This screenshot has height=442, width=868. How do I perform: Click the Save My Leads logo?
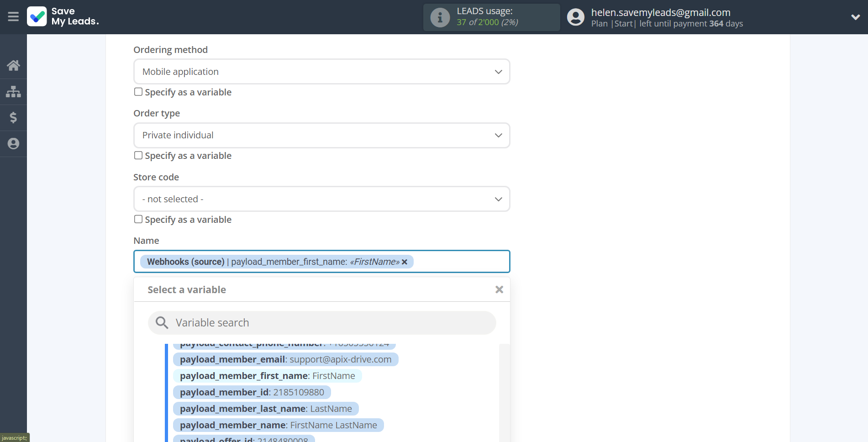pyautogui.click(x=63, y=16)
